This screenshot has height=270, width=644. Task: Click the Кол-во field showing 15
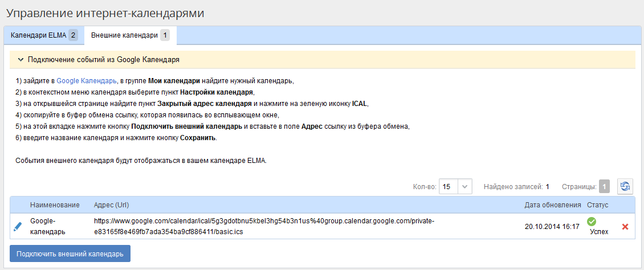[x=449, y=186]
